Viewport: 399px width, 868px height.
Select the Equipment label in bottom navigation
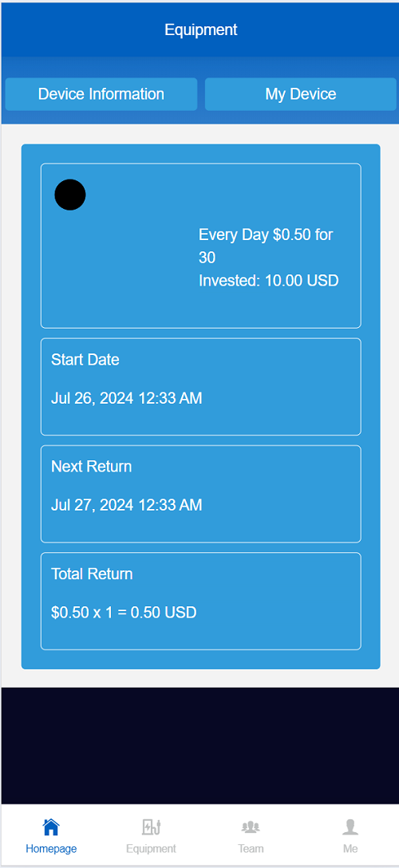pos(151,849)
